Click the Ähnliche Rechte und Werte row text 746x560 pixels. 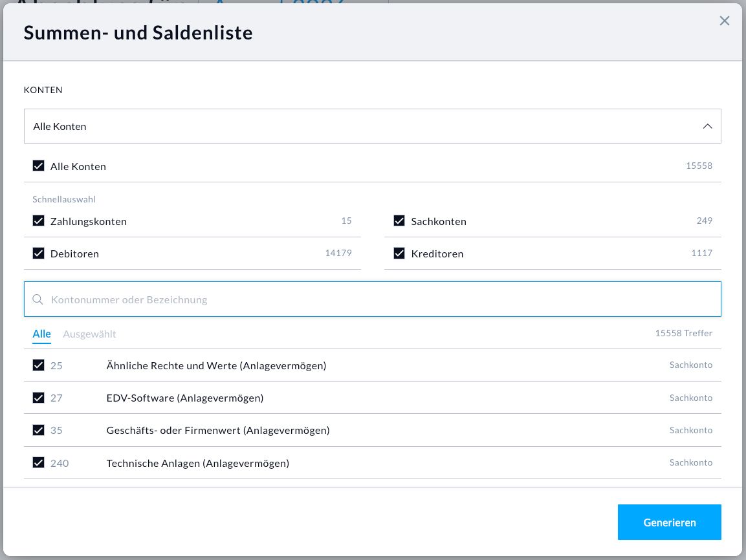tap(217, 365)
